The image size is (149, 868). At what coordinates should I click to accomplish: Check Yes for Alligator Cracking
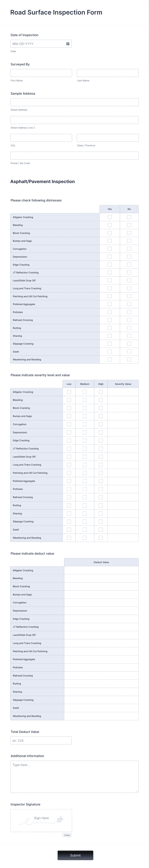[x=109, y=217]
